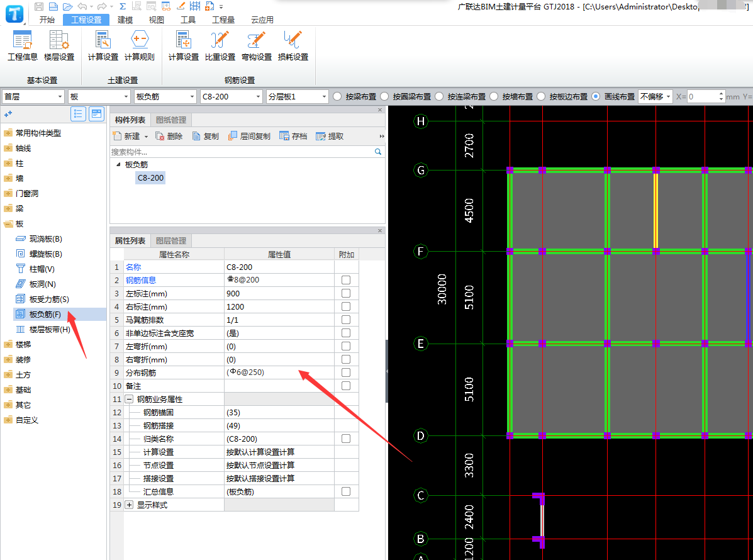Open the 不偏移 offset dropdown
Viewport: 753px width, 560px height.
point(655,96)
